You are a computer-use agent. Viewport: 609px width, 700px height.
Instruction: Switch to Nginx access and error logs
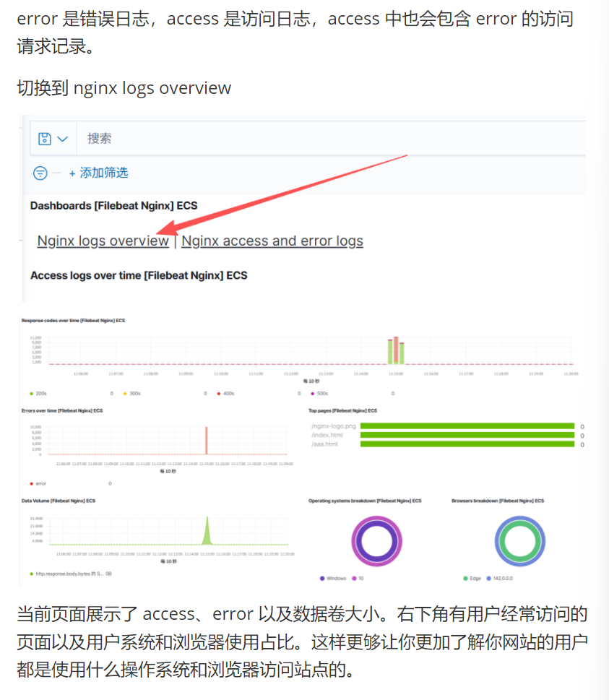272,241
